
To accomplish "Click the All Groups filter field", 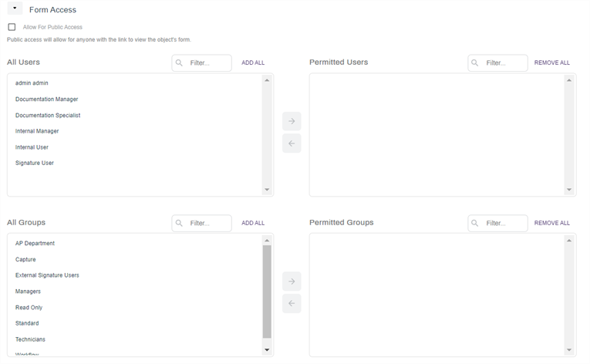I will pyautogui.click(x=202, y=223).
